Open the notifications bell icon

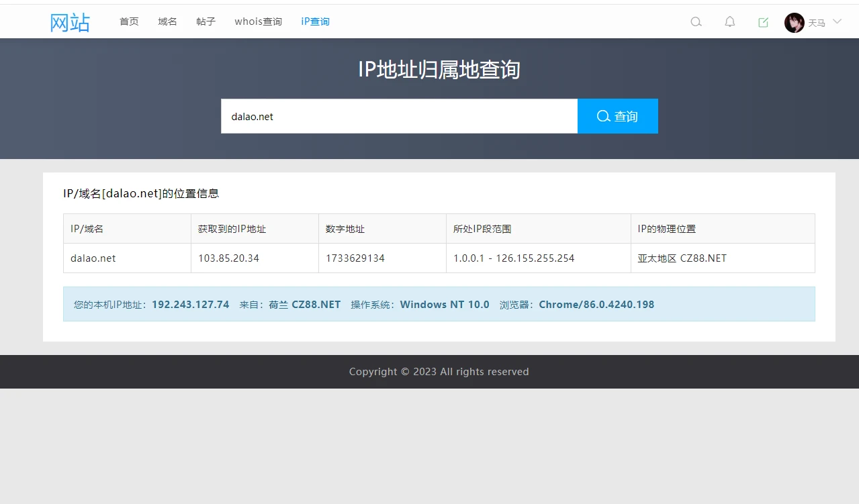coord(729,22)
